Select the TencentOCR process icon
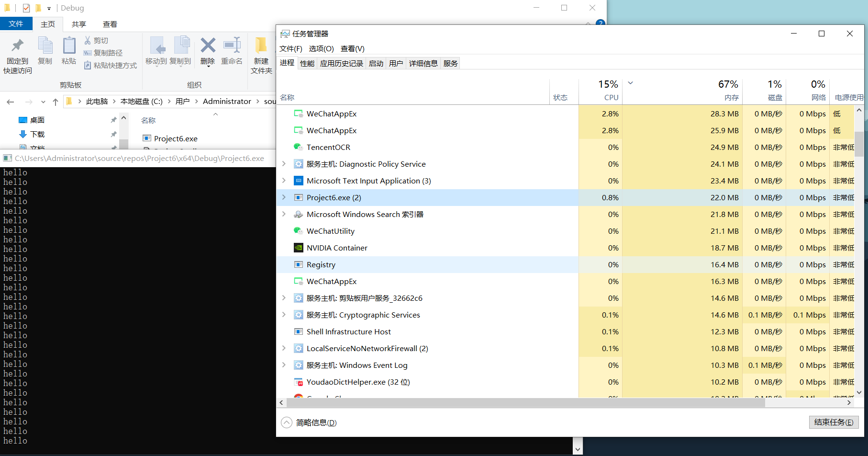This screenshot has height=456, width=868. (298, 147)
